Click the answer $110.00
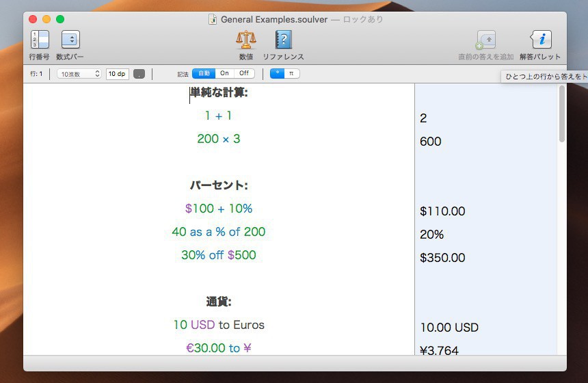 click(x=442, y=211)
